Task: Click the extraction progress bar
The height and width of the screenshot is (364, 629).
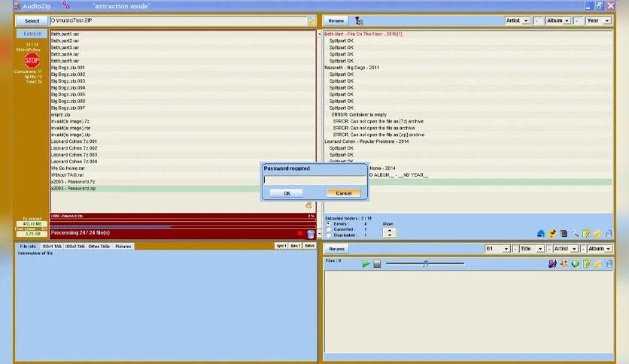Action: [183, 226]
